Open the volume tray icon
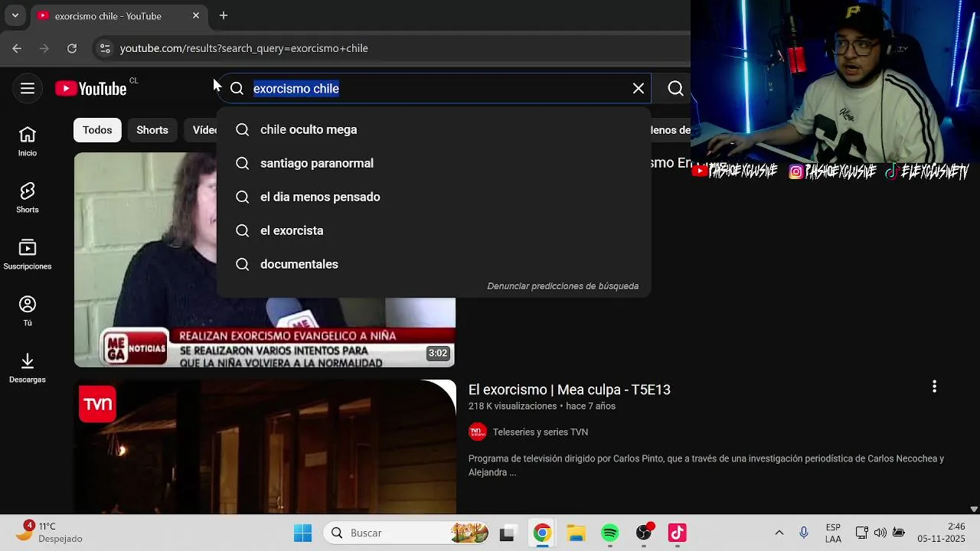Viewport: 980px width, 551px height. (880, 533)
